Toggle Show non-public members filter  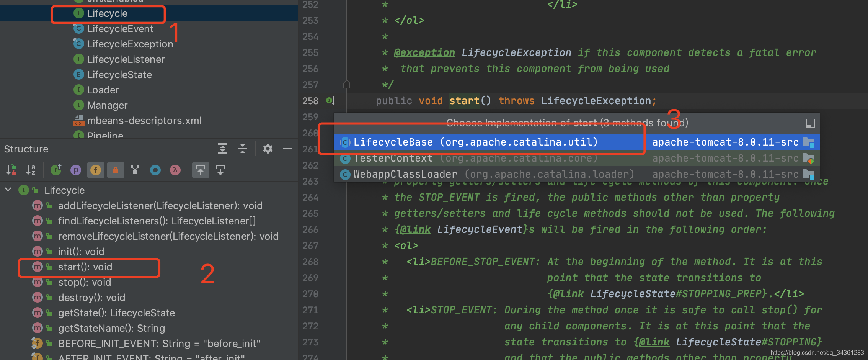click(115, 170)
